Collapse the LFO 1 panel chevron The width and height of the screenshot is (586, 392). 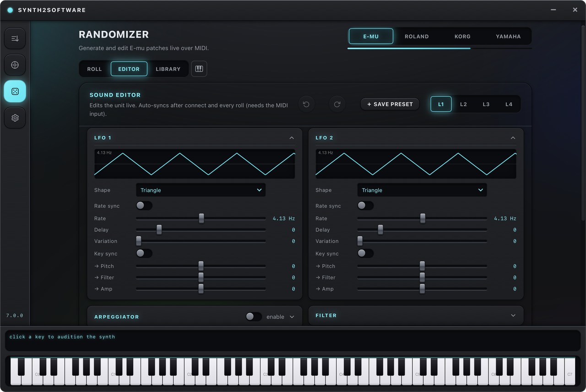click(292, 138)
